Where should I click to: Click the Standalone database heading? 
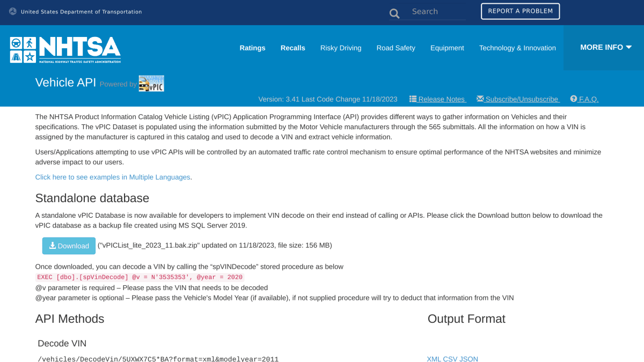(92, 198)
